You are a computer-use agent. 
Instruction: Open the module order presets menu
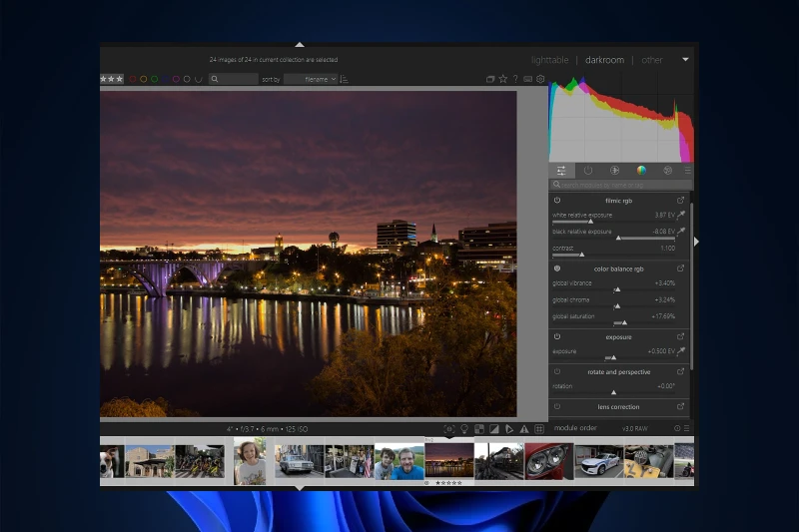pyautogui.click(x=686, y=428)
